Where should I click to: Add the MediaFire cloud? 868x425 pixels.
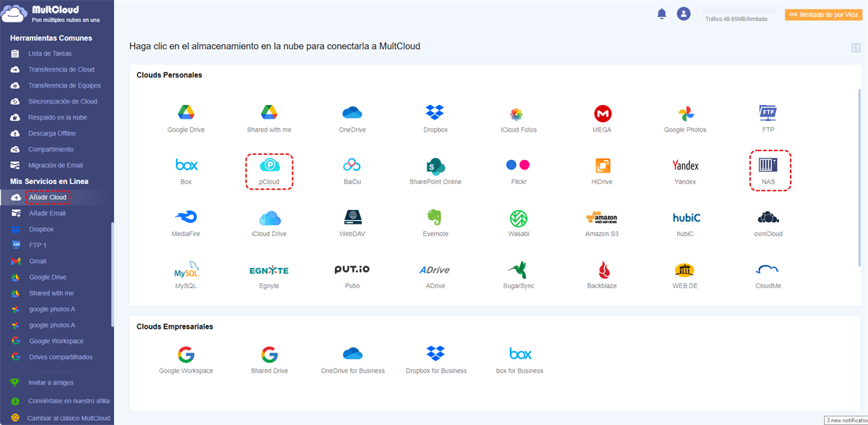186,217
